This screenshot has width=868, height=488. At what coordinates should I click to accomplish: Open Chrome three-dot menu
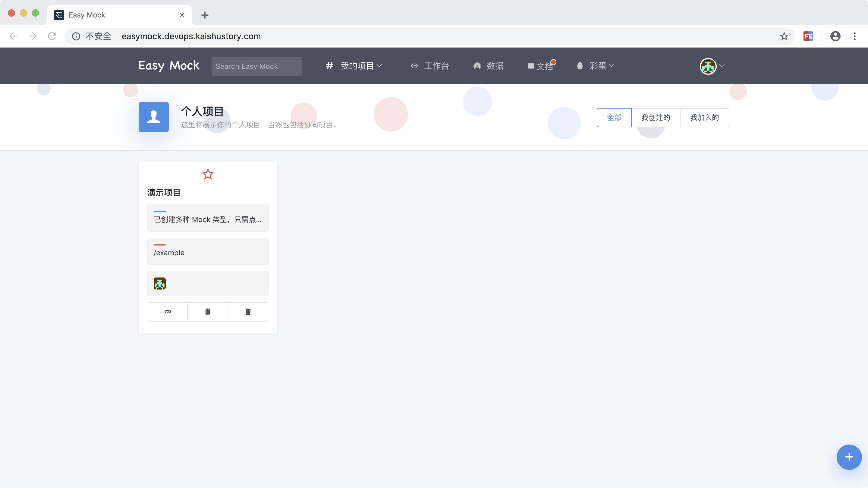[854, 36]
